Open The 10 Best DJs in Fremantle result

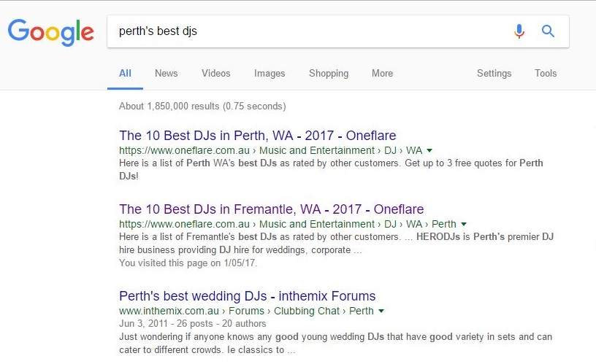tap(272, 209)
